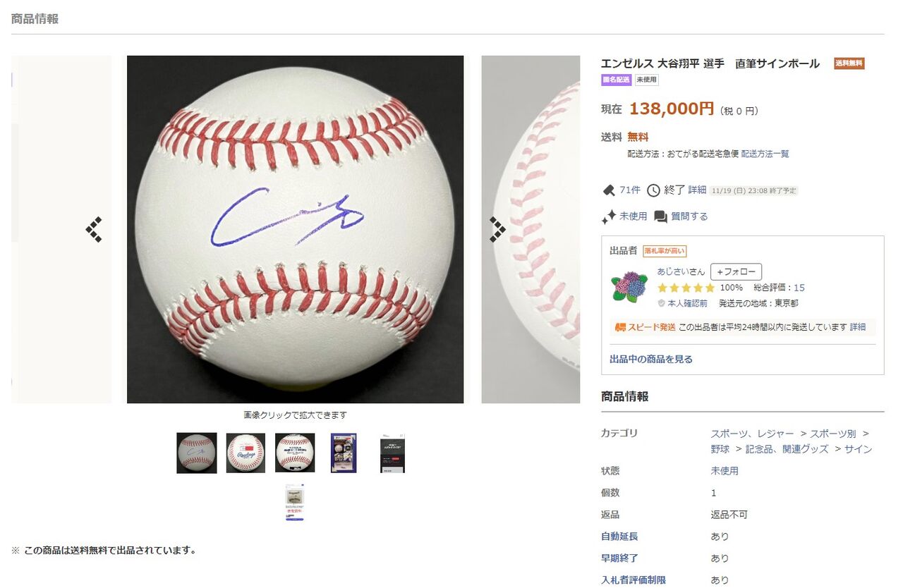
Task: Open the 配送方法一覧 link
Action: [765, 154]
